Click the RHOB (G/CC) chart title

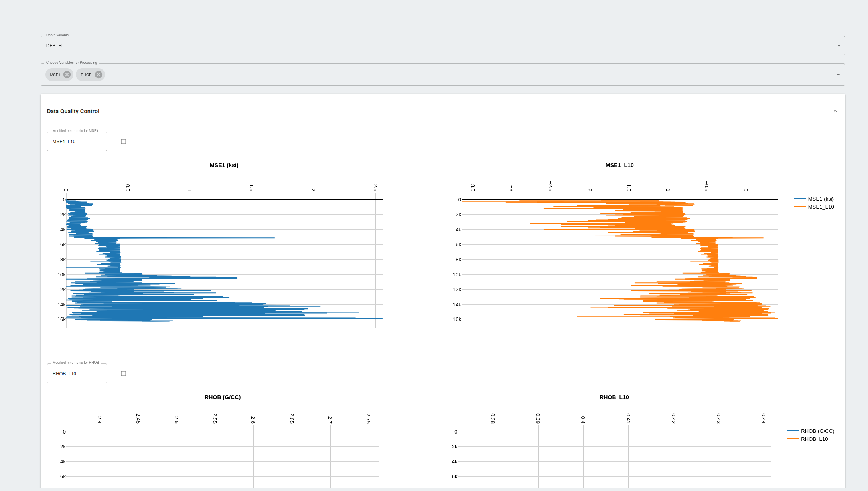tap(223, 397)
